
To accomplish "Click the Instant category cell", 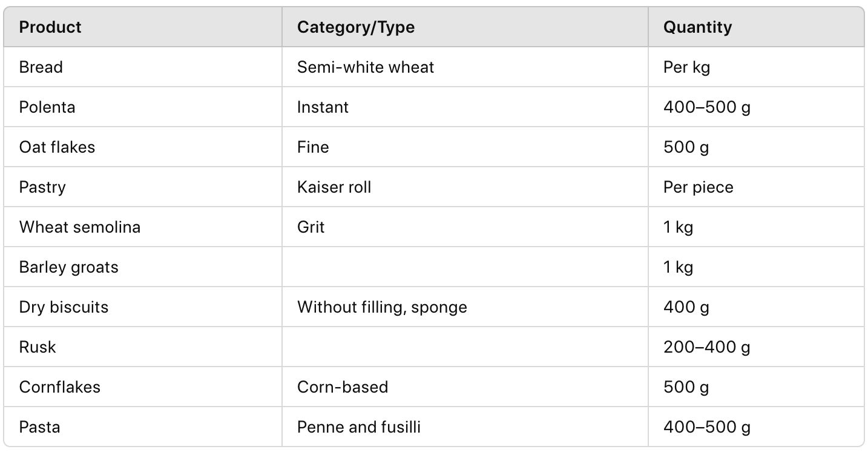I will tap(323, 107).
